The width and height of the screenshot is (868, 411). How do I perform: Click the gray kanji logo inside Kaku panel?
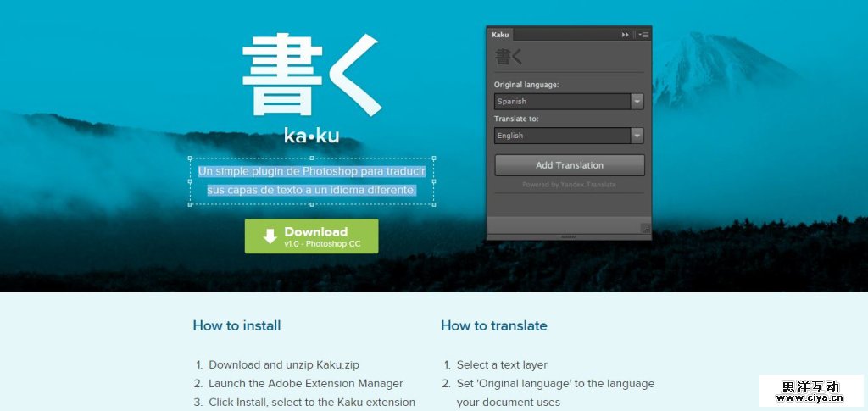point(509,58)
